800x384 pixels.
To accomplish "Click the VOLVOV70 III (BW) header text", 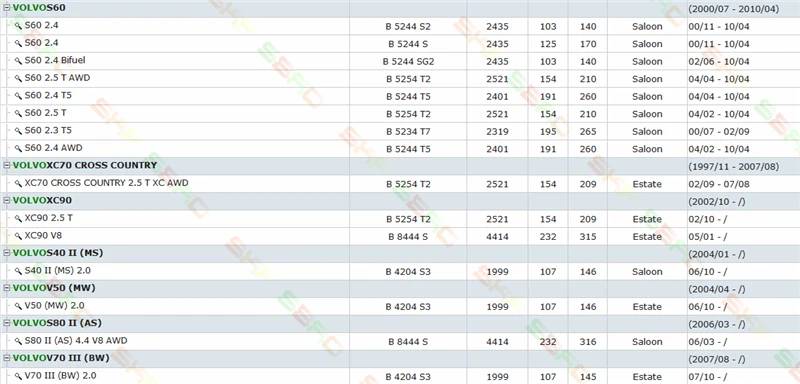I will coord(61,358).
